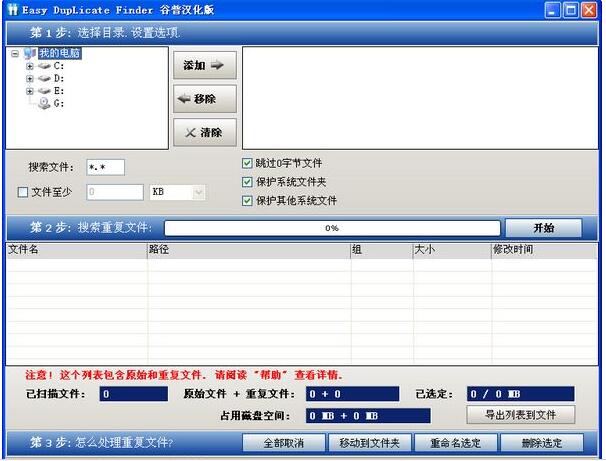Select the D: label in tree
Screen dimensions: 606x461
coord(59,78)
